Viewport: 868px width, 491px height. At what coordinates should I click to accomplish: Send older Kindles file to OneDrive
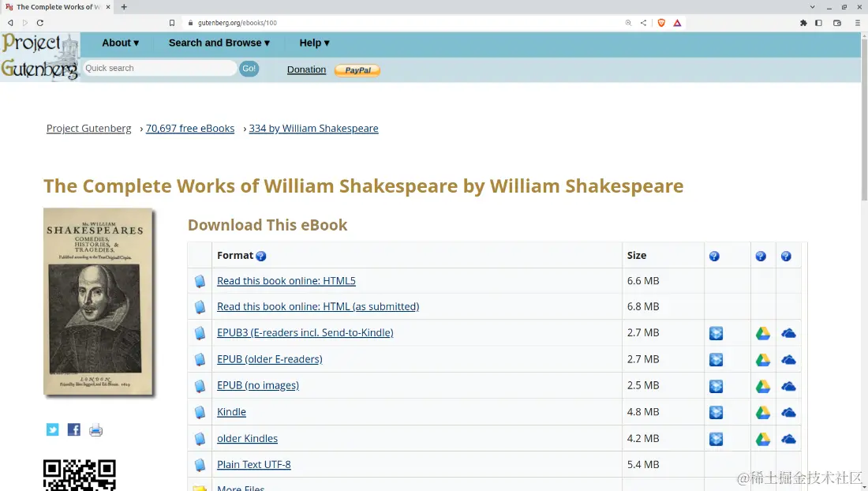(788, 439)
